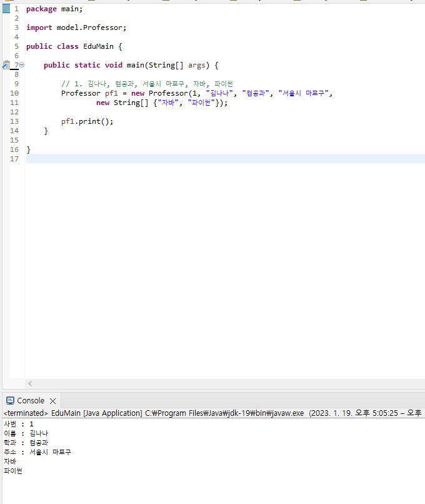Click console output line '파이썬'

pos(13,471)
